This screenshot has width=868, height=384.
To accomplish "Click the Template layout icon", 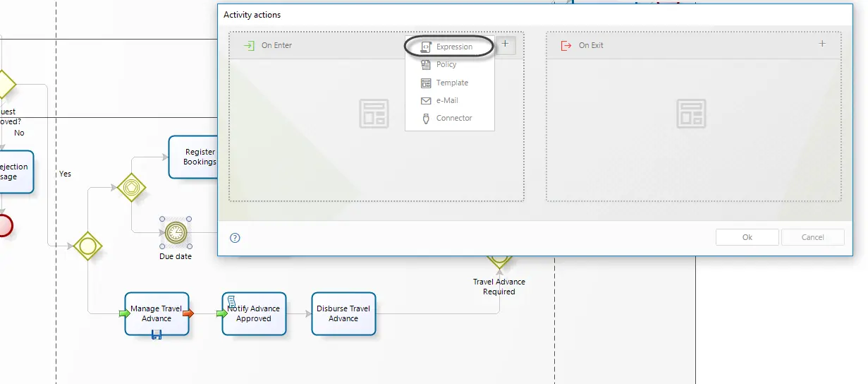I will [x=425, y=83].
